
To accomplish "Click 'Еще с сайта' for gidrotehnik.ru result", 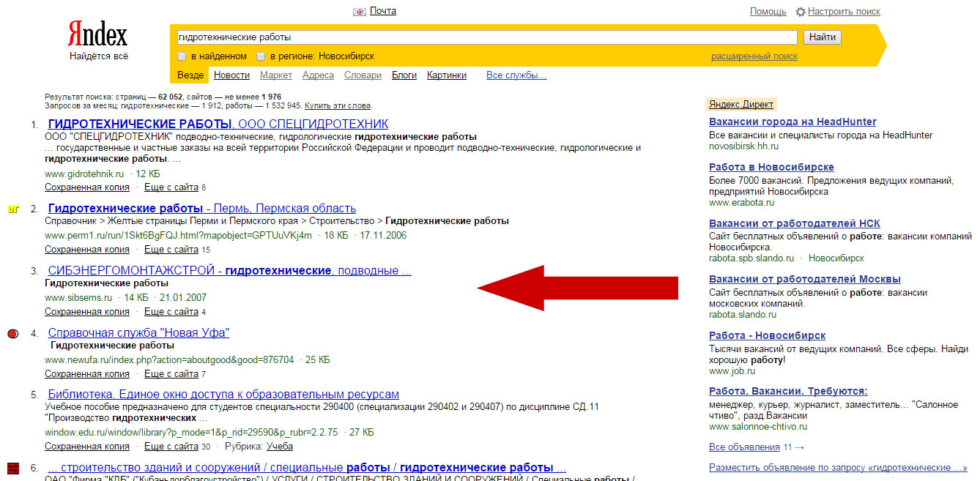I will pyautogui.click(x=171, y=187).
